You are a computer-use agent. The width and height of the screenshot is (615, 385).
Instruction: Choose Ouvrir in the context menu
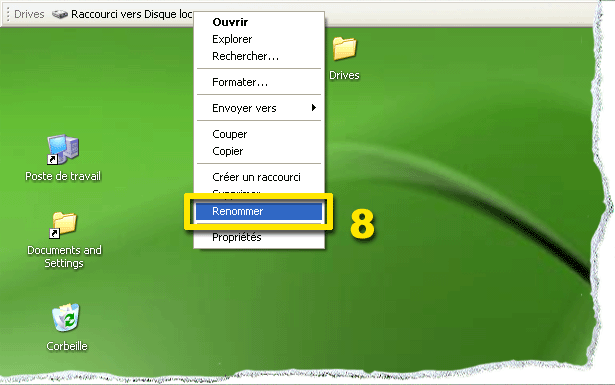click(x=259, y=22)
